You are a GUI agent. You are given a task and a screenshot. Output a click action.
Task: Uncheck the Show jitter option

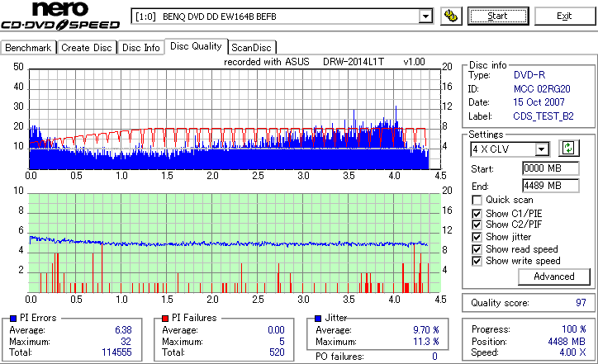point(477,237)
